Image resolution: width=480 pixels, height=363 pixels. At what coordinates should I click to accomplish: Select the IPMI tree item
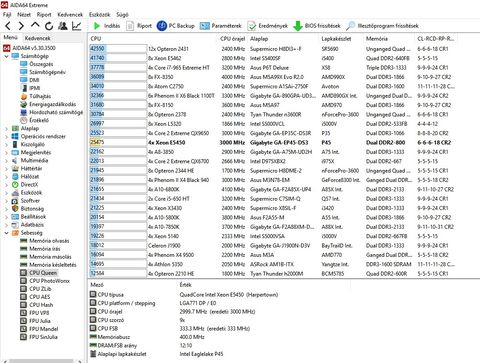click(30, 88)
